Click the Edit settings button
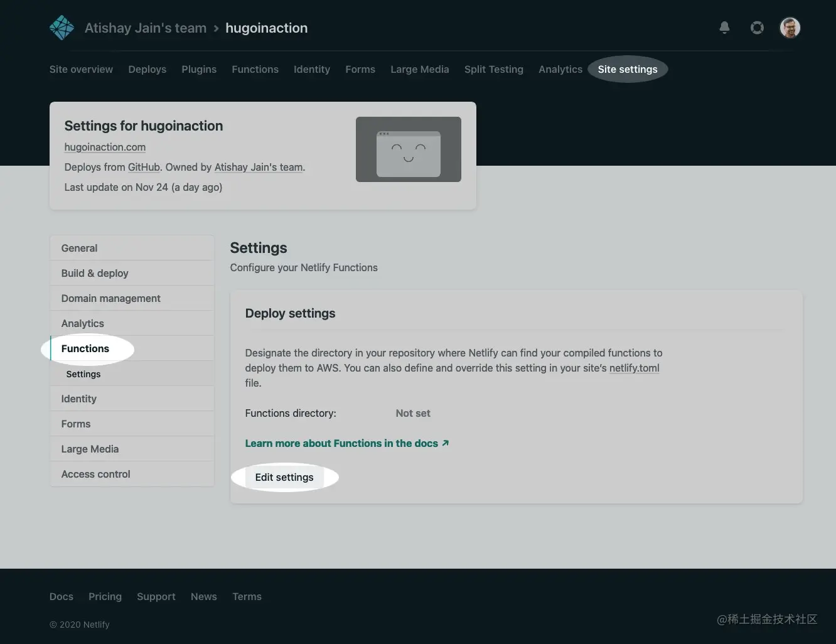Image resolution: width=836 pixels, height=644 pixels. [284, 477]
